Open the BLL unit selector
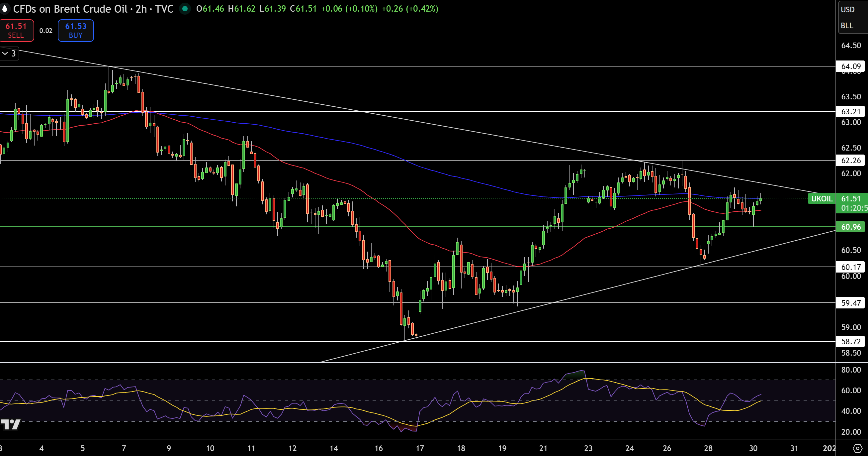This screenshot has width=868, height=456. (x=847, y=26)
